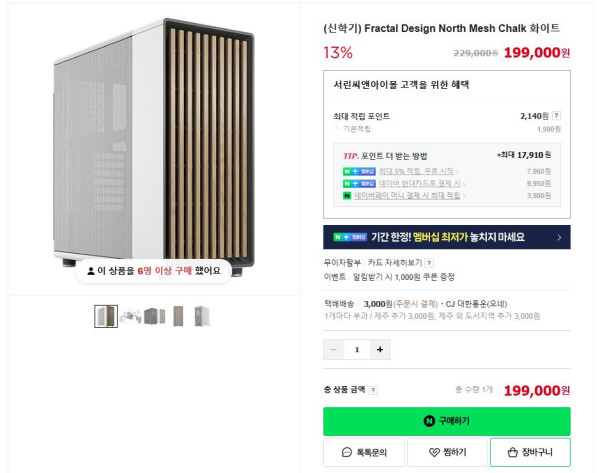Add to wishlist with 찜하기 heart
This screenshot has width=600, height=473.
pyautogui.click(x=447, y=452)
